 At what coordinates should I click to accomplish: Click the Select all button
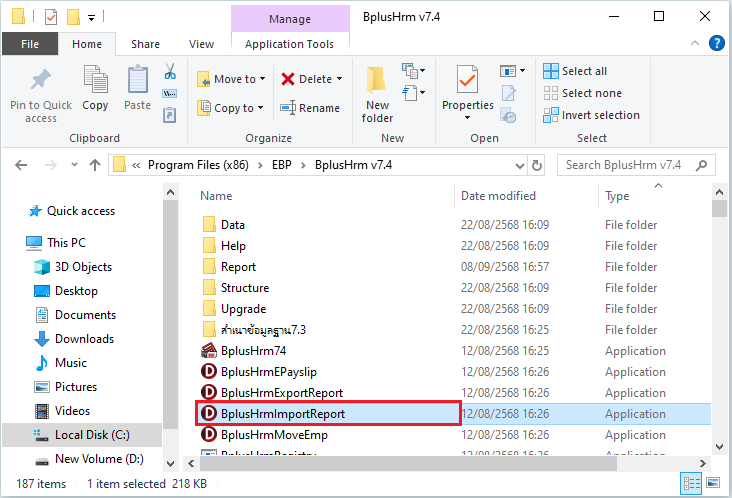tap(575, 71)
